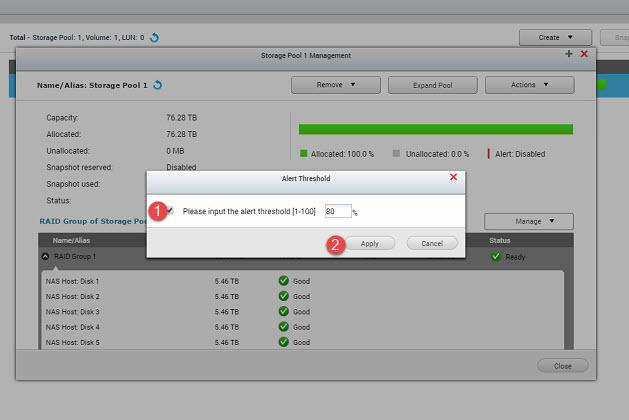Select the NAS Host: Disk 3 row
The width and height of the screenshot is (629, 420).
pos(302,312)
